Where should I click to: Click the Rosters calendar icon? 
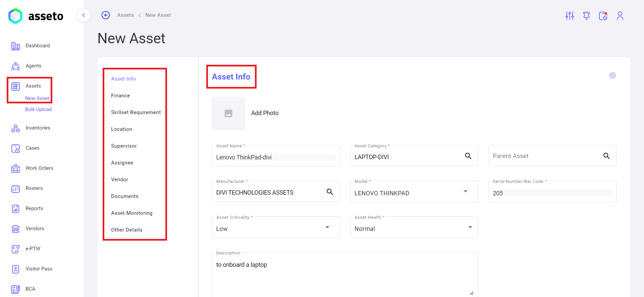pos(15,189)
